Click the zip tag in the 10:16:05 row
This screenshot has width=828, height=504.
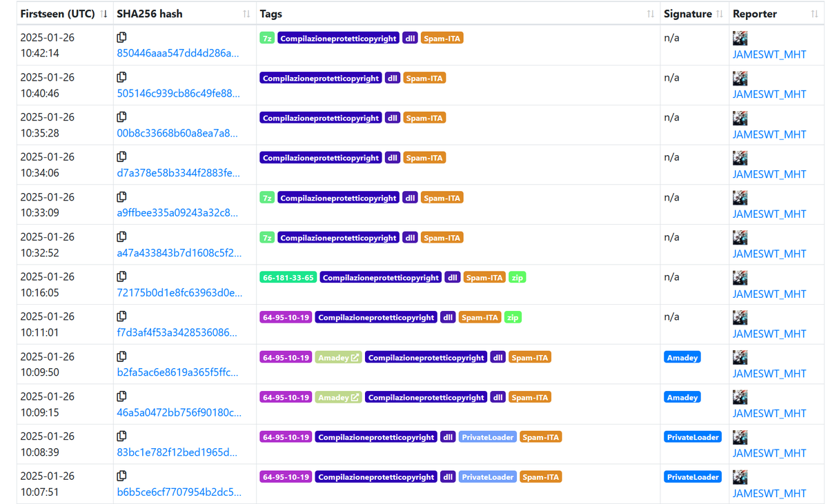517,278
